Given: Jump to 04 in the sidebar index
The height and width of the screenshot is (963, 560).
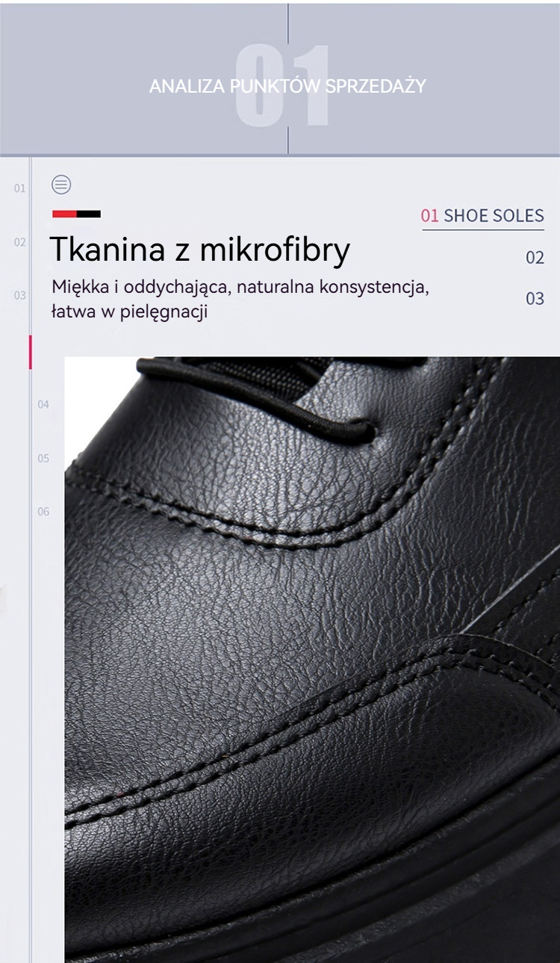Looking at the screenshot, I should coord(43,404).
